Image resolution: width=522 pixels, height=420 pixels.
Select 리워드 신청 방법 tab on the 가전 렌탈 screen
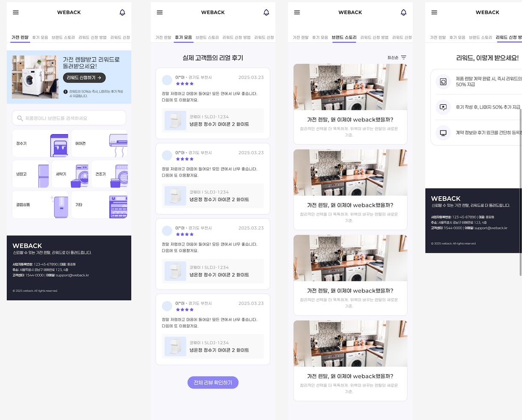click(92, 38)
